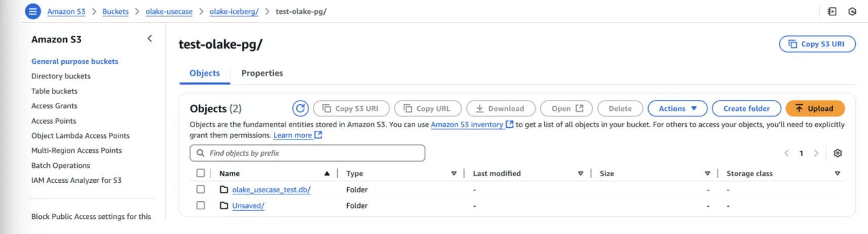Click the orange Upload button
Screen dimensions: 868x234
[815, 108]
